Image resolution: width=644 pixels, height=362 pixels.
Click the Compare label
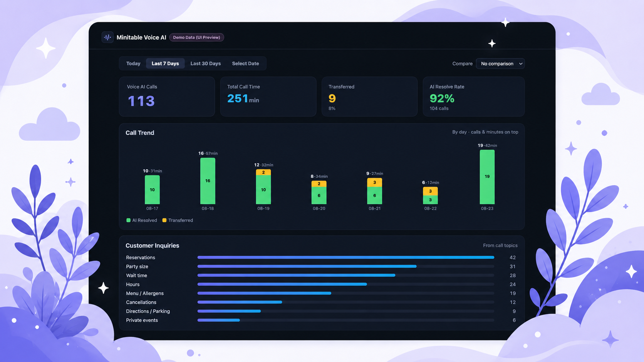tap(462, 63)
